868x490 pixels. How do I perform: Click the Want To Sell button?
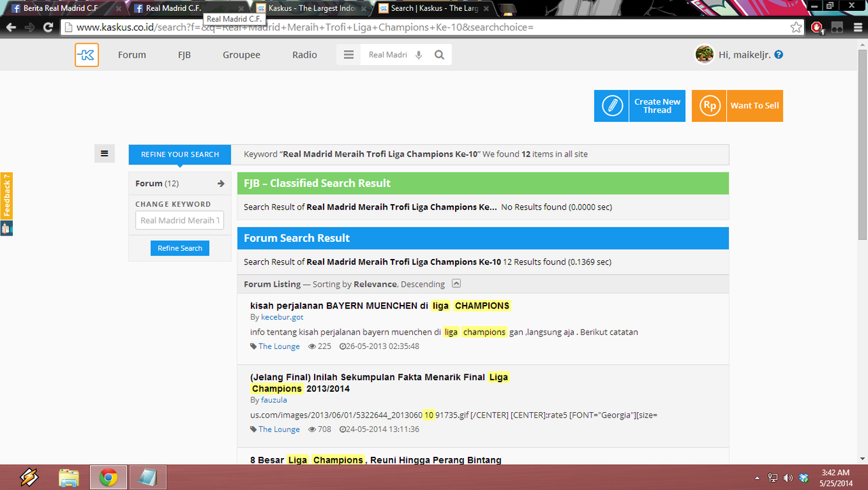coord(737,106)
